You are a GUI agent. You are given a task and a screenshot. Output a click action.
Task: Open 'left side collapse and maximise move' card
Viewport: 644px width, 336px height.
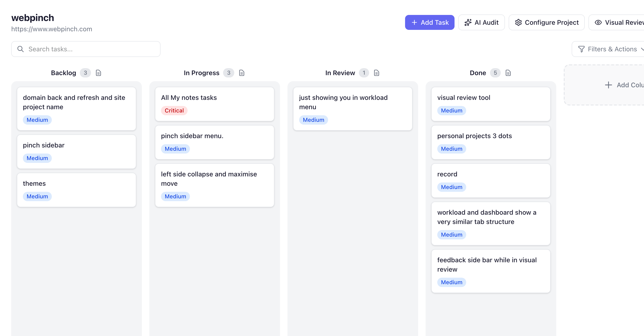[x=214, y=185]
